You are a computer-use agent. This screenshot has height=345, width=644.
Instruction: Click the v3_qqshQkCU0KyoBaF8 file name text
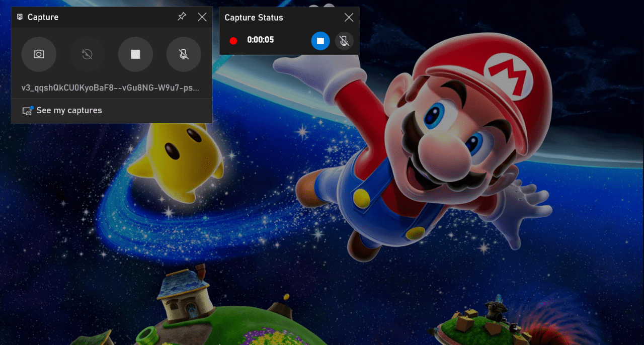(110, 88)
